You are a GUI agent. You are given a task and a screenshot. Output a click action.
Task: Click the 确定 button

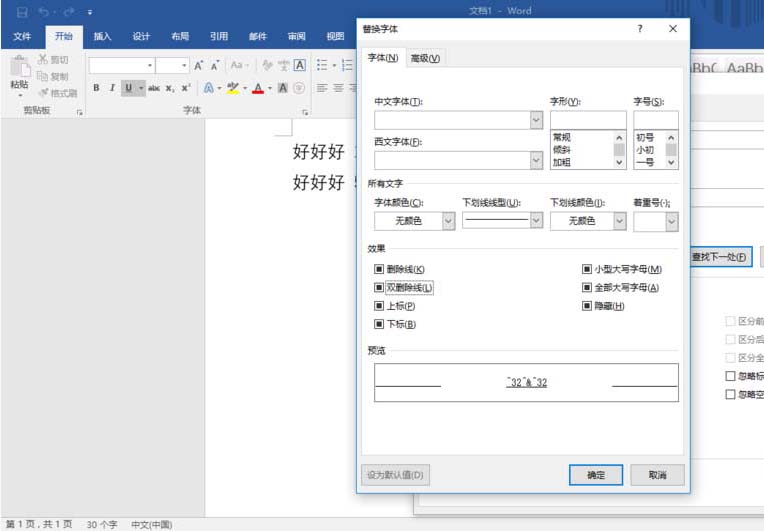pyautogui.click(x=596, y=475)
